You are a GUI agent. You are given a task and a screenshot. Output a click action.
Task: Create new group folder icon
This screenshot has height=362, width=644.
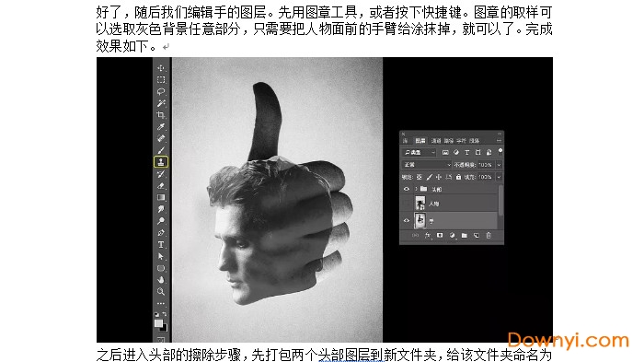464,235
